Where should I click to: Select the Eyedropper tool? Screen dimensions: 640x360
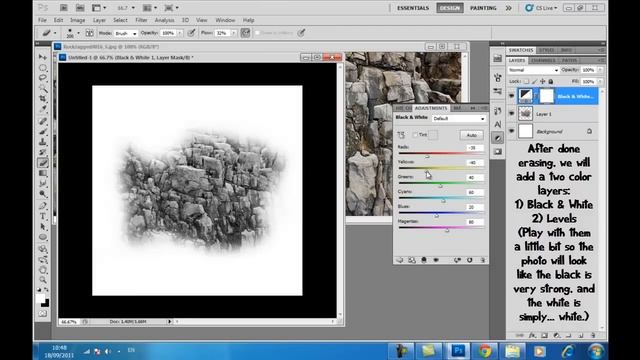coord(43,109)
